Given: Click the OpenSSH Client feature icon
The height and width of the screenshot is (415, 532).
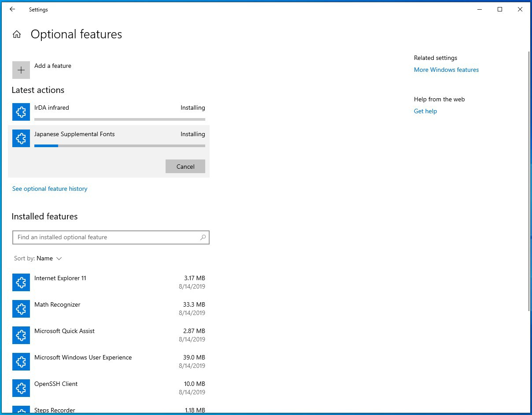Looking at the screenshot, I should 21,388.
